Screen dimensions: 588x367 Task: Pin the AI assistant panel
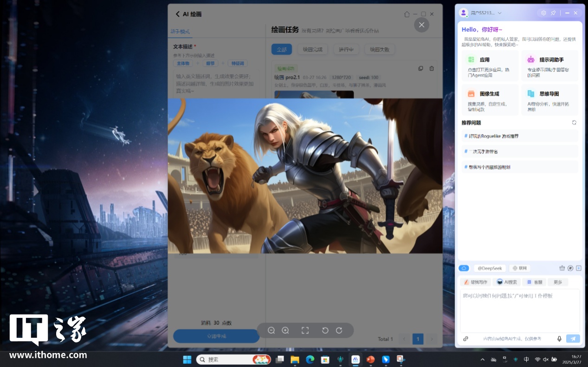553,13
